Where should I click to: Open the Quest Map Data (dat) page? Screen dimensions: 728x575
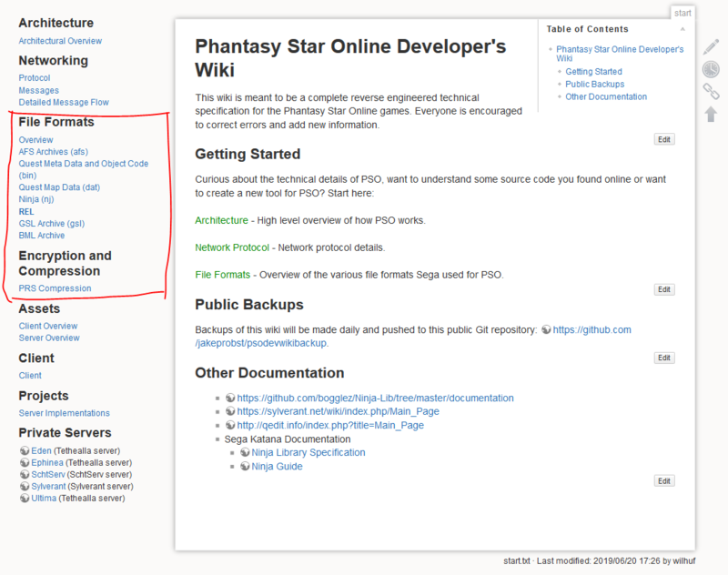(x=59, y=187)
